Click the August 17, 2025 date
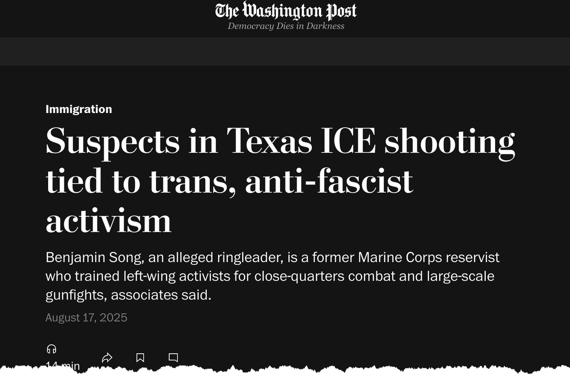The width and height of the screenshot is (570, 392). point(86,317)
